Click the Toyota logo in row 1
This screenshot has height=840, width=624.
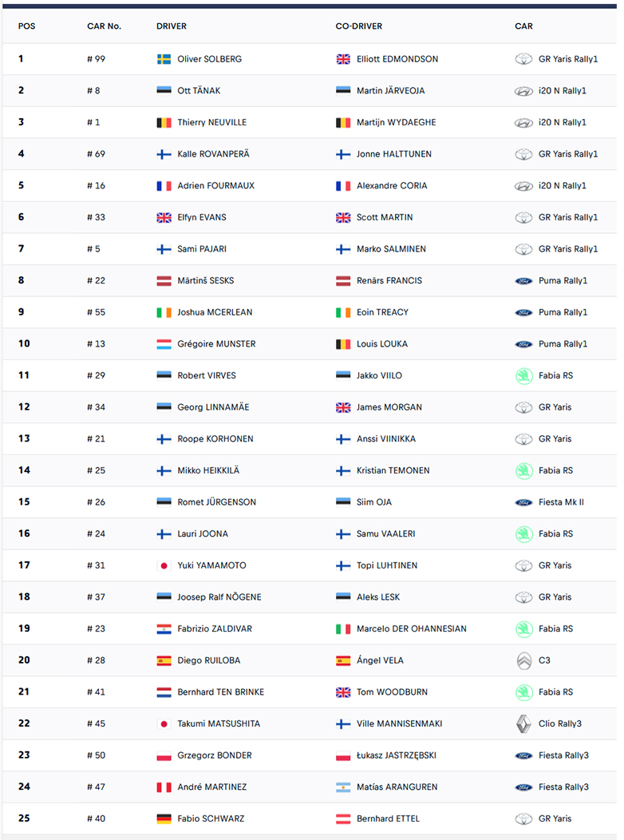click(x=523, y=59)
